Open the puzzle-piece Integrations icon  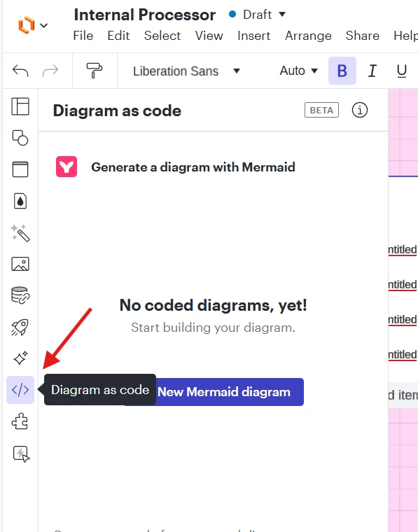[20, 421]
